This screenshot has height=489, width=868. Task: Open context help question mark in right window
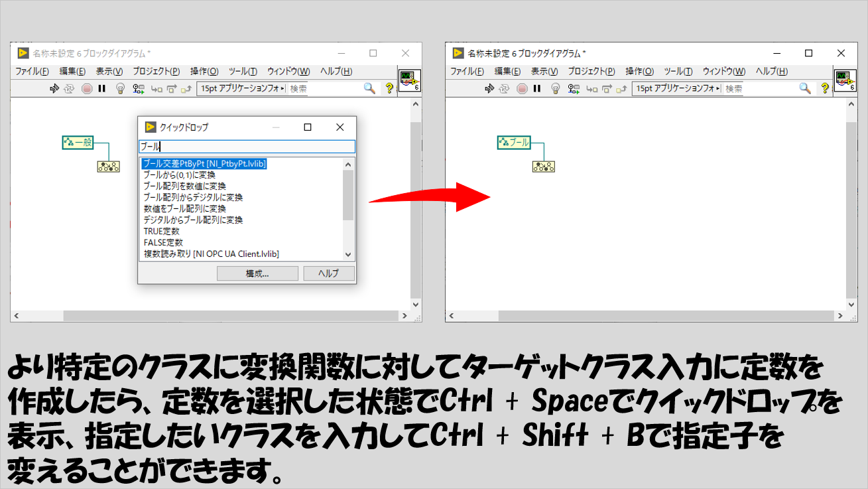(x=824, y=88)
